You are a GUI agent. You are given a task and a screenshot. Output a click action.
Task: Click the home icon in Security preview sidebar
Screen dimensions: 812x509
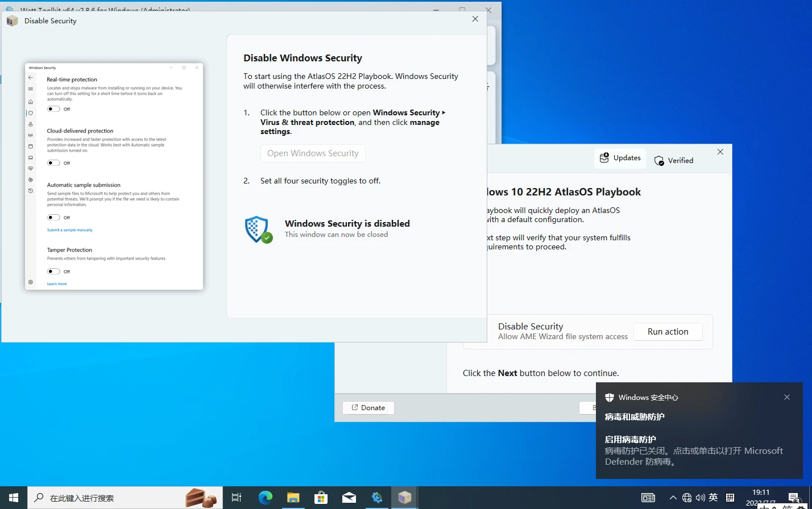pos(31,102)
